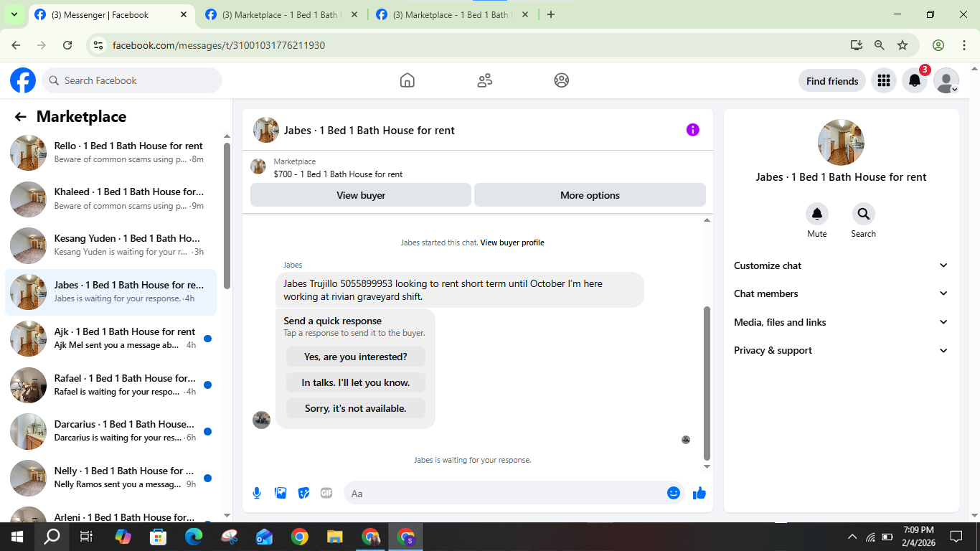Open Chrome tab search dropdown
980x551 pixels.
(14, 14)
